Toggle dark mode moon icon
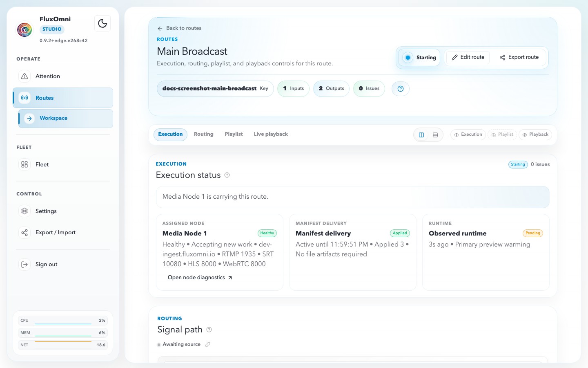This screenshot has height=368, width=588. [x=102, y=24]
